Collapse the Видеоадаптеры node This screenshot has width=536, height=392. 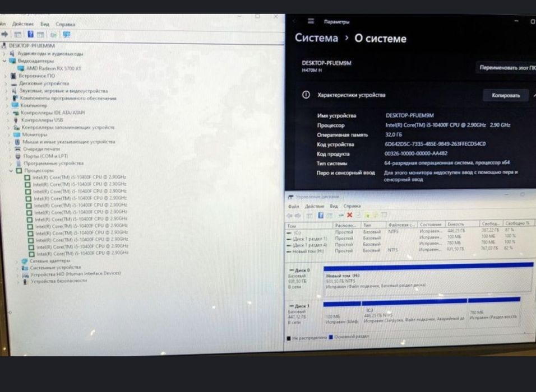4,61
